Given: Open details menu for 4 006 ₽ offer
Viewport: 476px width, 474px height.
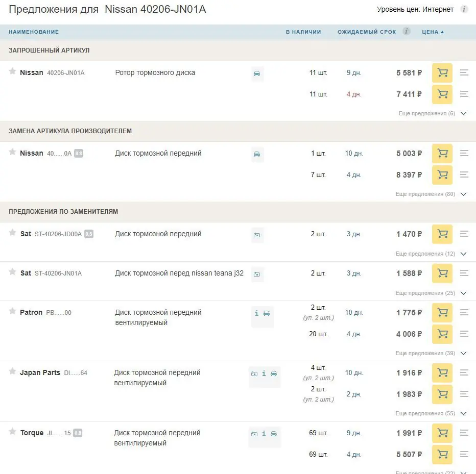Looking at the screenshot, I should 464,334.
